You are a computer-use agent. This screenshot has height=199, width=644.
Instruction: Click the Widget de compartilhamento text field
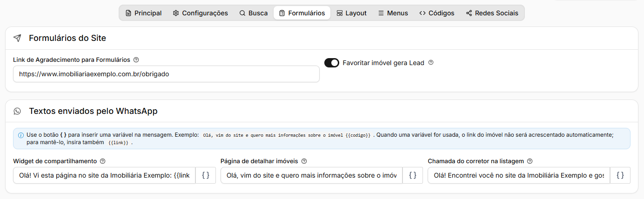click(105, 175)
